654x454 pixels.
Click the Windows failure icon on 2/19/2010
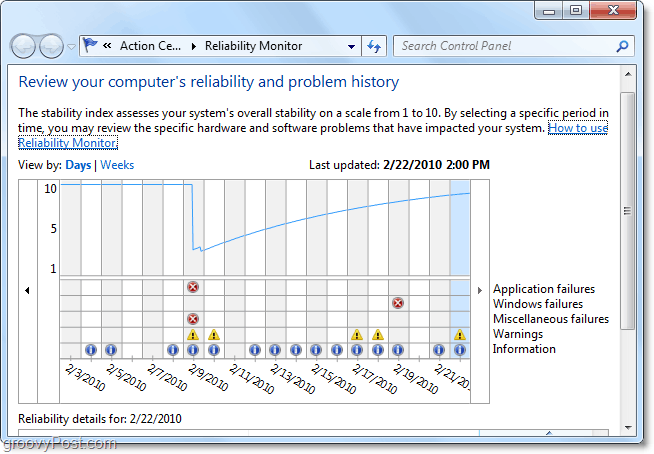tap(398, 303)
